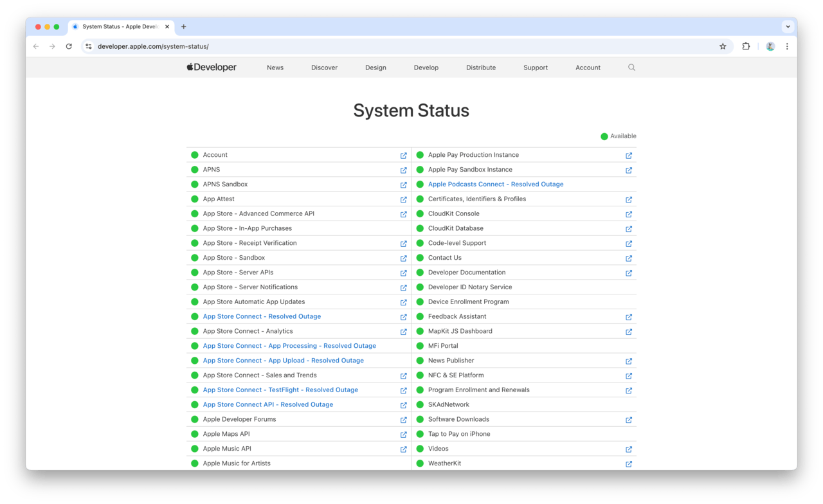Viewport: 823px width, 504px height.
Task: Open link icon for Automatic App Updates row
Action: [403, 302]
